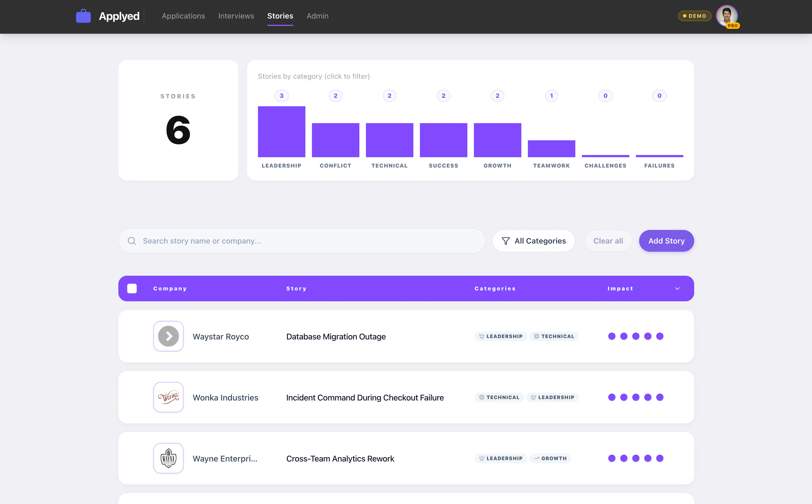Expand the chevron in the table header

pyautogui.click(x=677, y=288)
